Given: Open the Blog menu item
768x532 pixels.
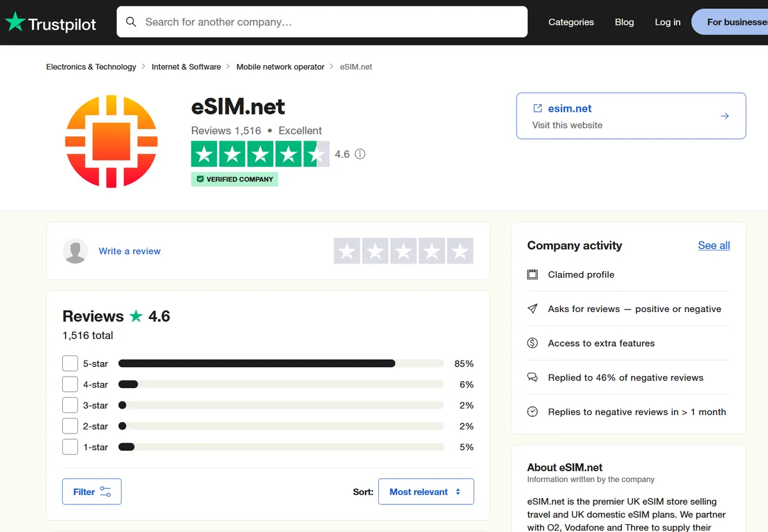Looking at the screenshot, I should pos(625,22).
